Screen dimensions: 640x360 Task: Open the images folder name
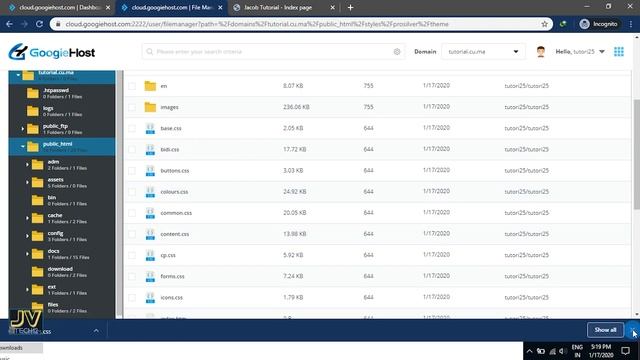[169, 107]
